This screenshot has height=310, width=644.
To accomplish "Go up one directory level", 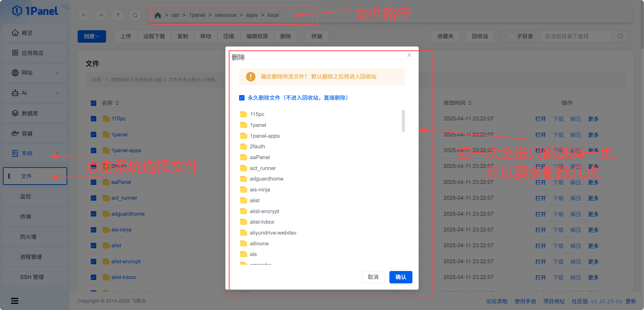I will pos(118,15).
